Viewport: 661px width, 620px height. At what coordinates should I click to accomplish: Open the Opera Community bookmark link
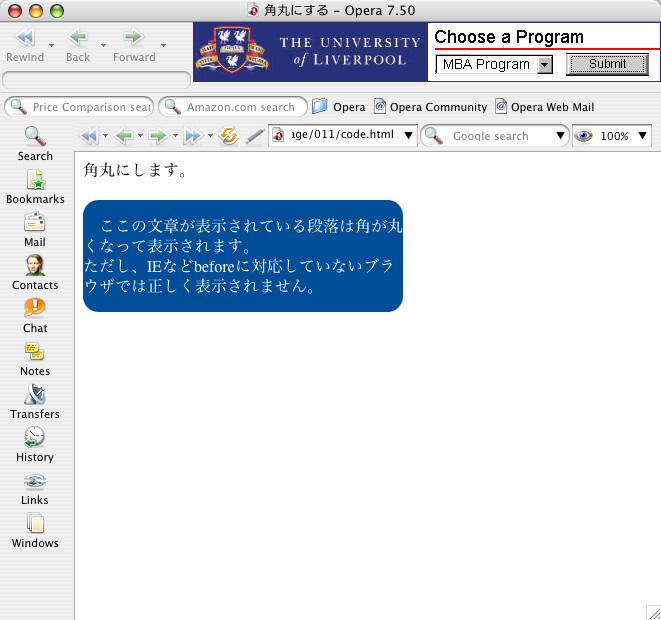[429, 107]
